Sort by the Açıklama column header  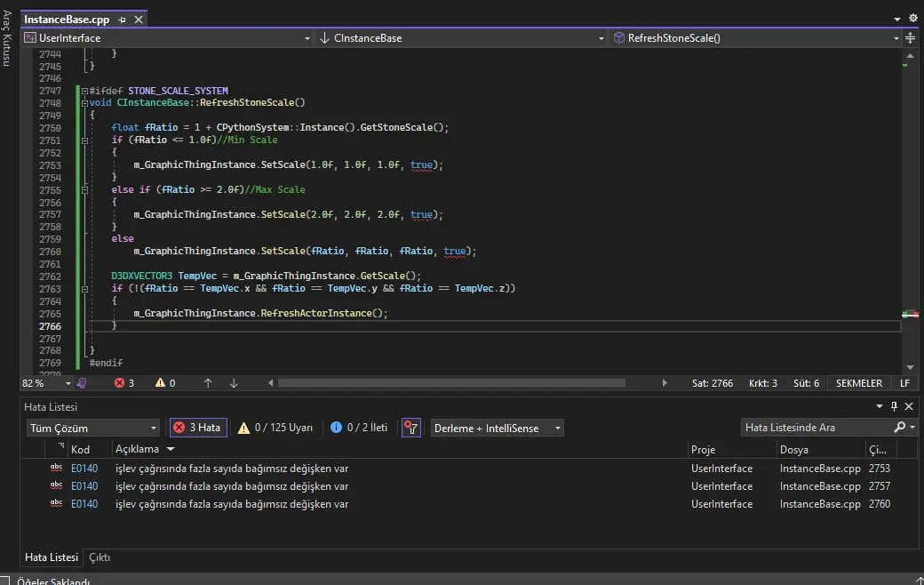coord(137,449)
